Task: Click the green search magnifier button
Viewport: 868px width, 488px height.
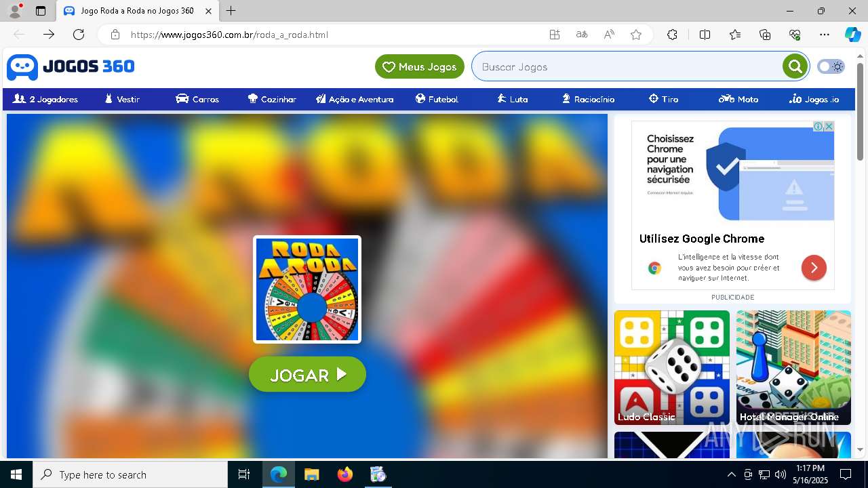Action: coord(795,66)
